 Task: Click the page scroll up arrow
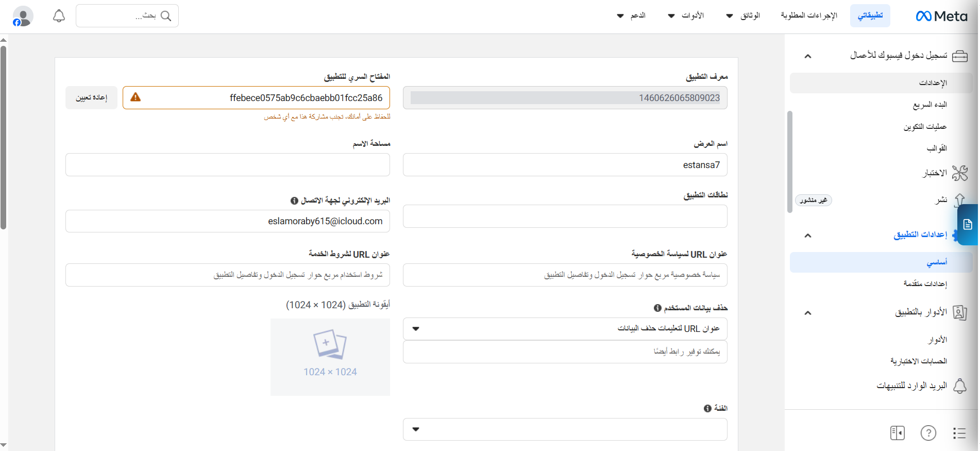click(4, 40)
